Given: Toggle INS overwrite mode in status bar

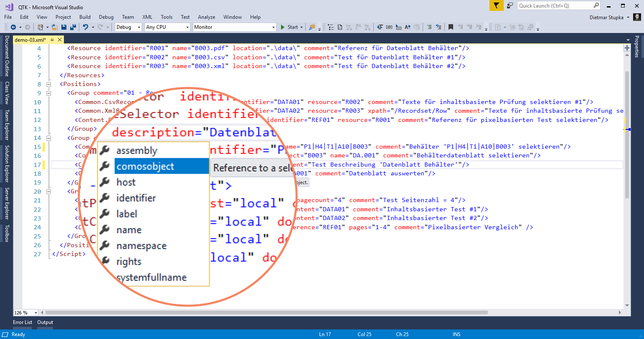Looking at the screenshot, I should 456,334.
